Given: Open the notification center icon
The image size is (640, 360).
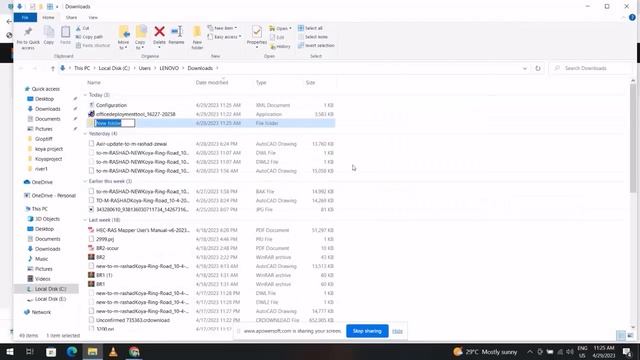Looking at the screenshot, I should coord(627,351).
